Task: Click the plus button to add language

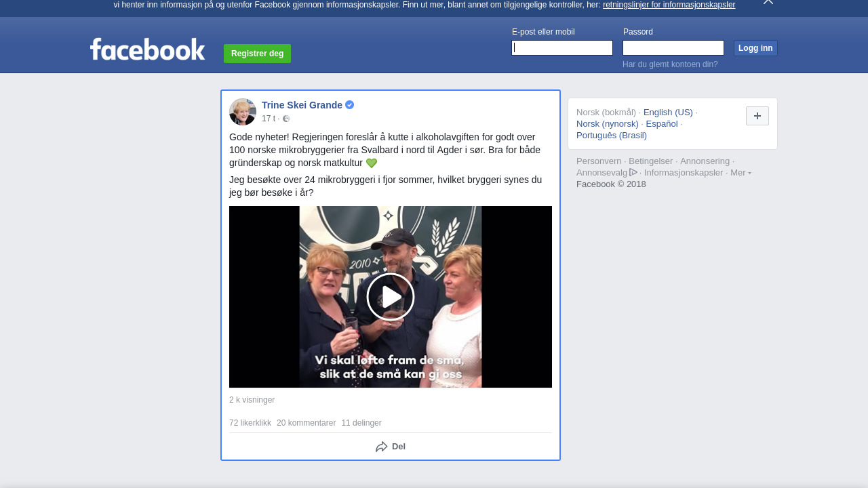Action: pyautogui.click(x=757, y=116)
